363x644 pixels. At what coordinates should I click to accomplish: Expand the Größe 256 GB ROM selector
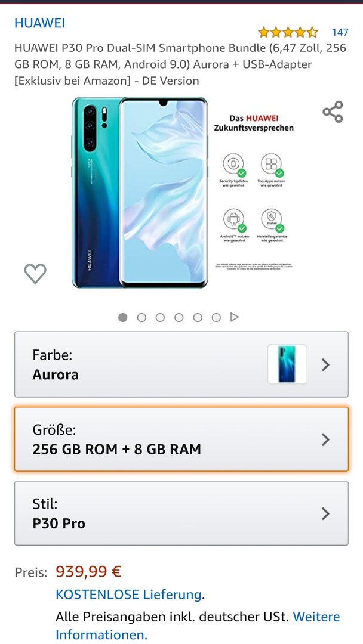pyautogui.click(x=181, y=439)
